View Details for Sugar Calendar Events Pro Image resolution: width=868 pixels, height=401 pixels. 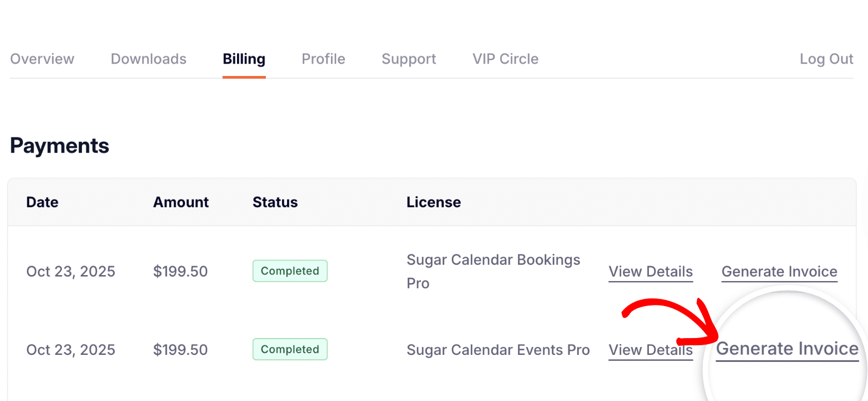(650, 350)
